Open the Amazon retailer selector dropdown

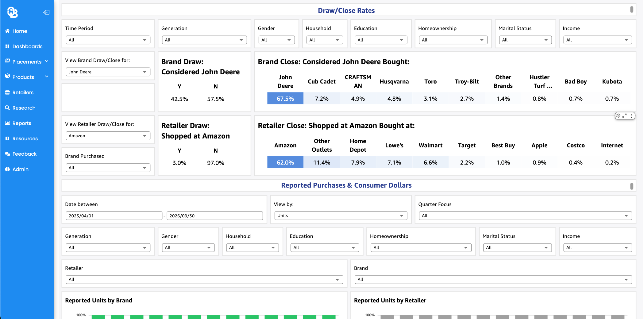[x=108, y=136]
